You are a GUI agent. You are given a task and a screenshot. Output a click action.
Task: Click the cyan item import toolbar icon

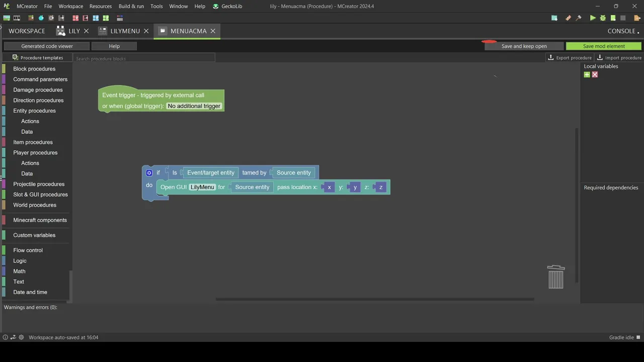(x=41, y=18)
